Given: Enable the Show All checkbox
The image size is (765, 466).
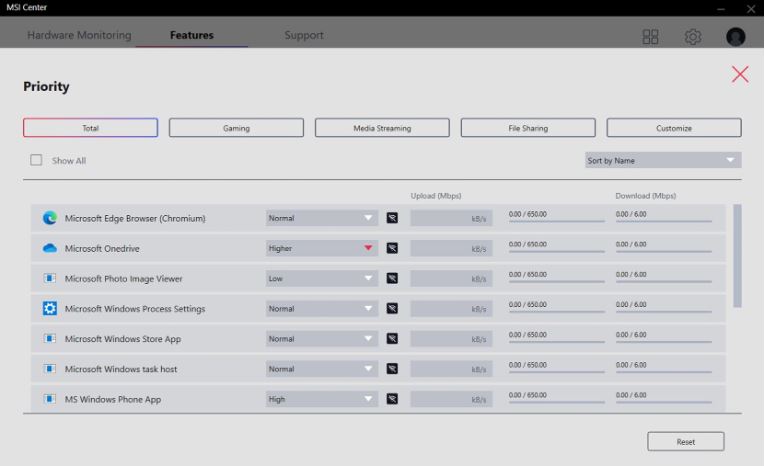Looking at the screenshot, I should (37, 160).
